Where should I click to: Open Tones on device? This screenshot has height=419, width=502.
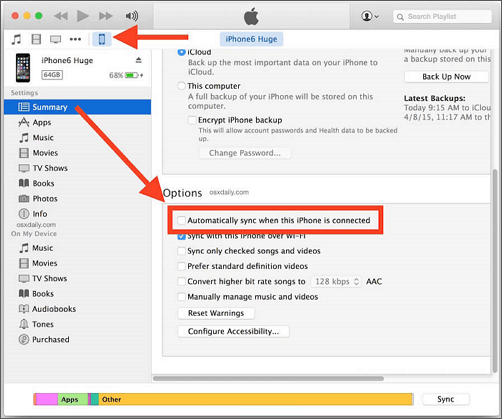78,324
